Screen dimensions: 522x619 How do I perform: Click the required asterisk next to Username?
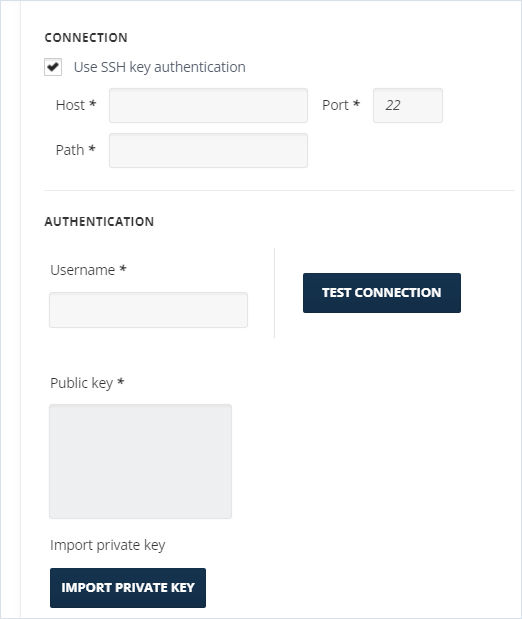click(x=123, y=269)
